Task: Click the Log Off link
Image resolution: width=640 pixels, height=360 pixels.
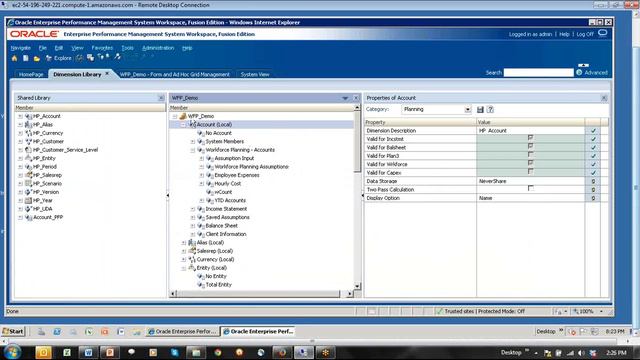Action: [x=585, y=34]
